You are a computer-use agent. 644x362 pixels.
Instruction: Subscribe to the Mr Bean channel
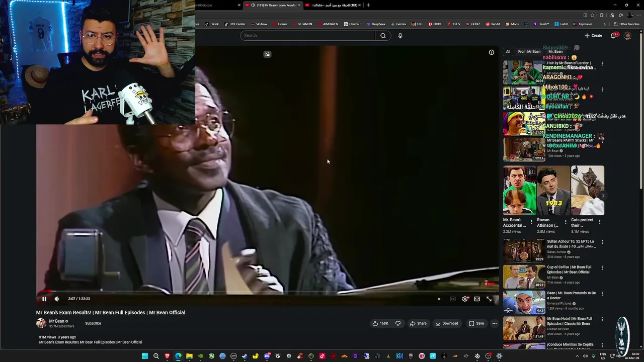93,323
